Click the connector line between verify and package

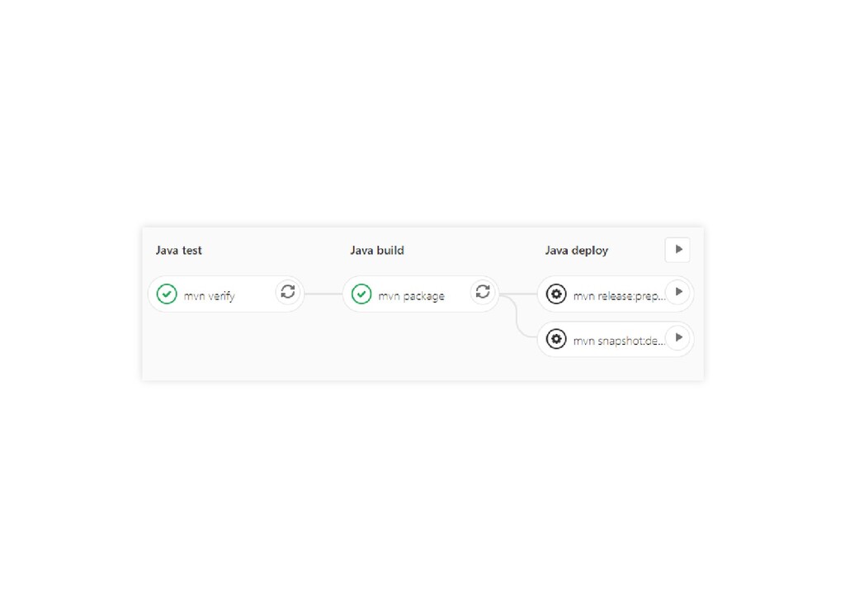[323, 294]
